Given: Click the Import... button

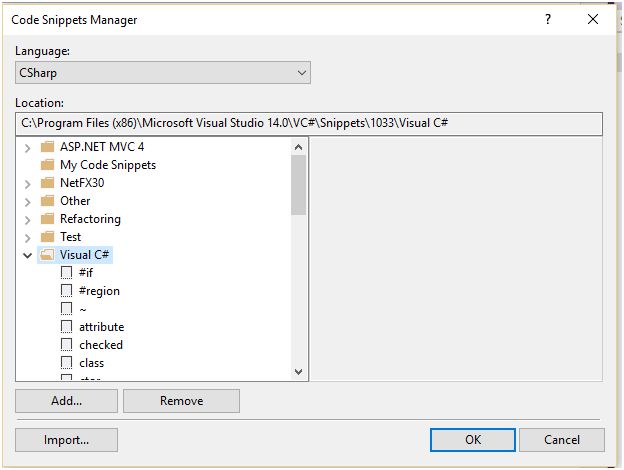Looking at the screenshot, I should point(67,439).
